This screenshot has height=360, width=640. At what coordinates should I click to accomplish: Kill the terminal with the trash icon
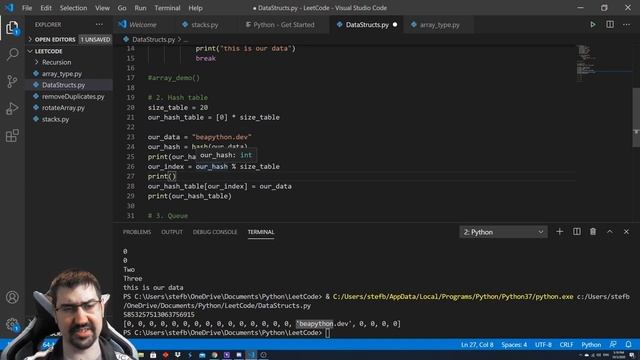[593, 232]
